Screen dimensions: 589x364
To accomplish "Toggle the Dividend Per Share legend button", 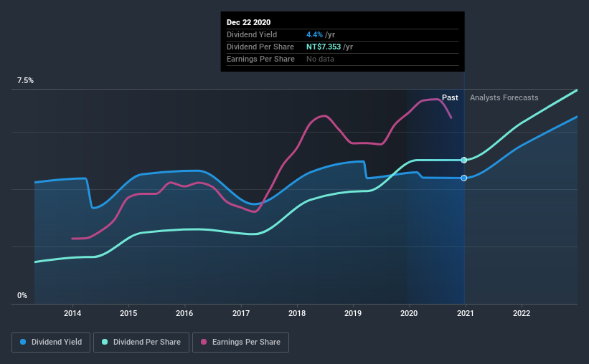I will pos(141,343).
